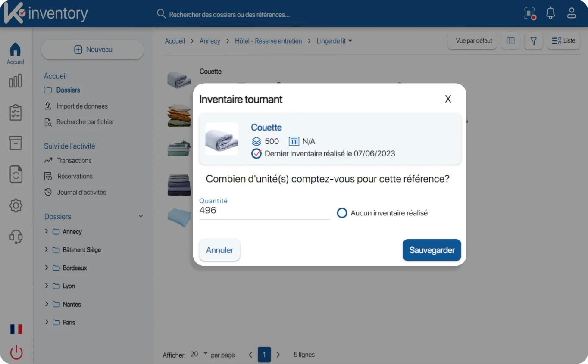
Task: Go to Accueil home icon in sidebar
Action: 15,53
